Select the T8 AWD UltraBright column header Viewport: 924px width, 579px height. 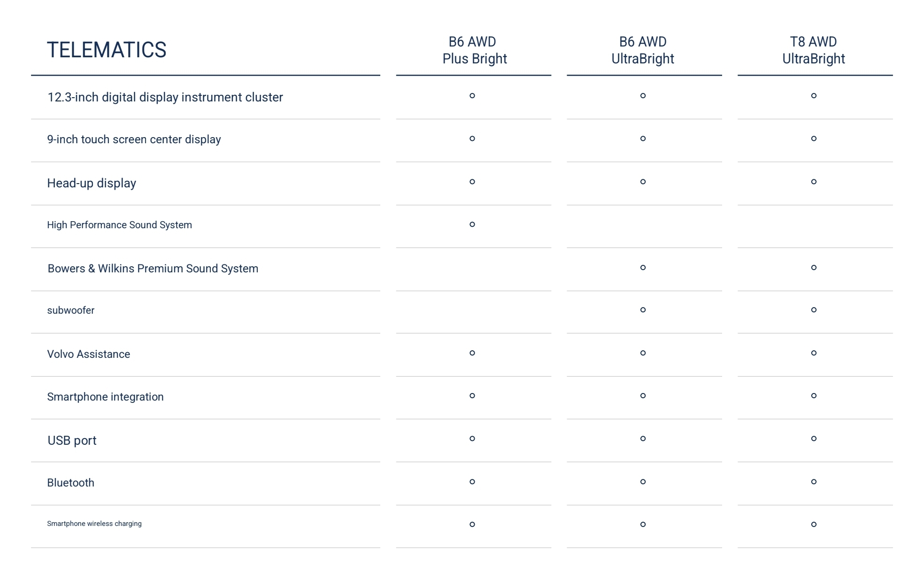point(814,50)
